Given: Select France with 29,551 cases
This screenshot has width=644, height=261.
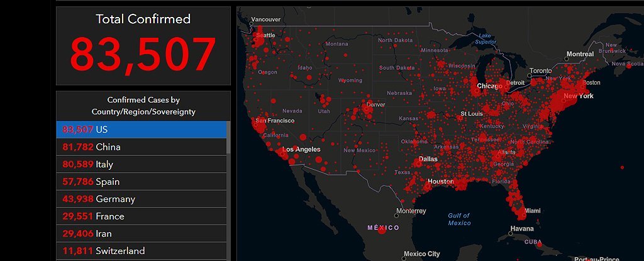Looking at the screenshot, I should [x=142, y=216].
